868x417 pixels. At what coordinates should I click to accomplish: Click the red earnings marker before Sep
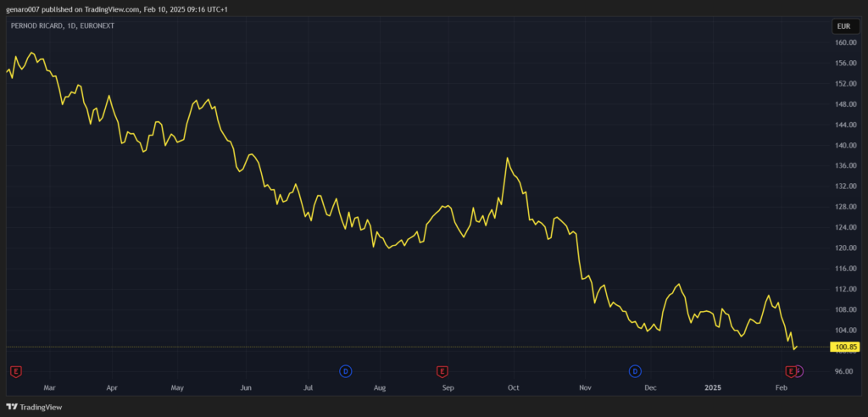coord(441,371)
